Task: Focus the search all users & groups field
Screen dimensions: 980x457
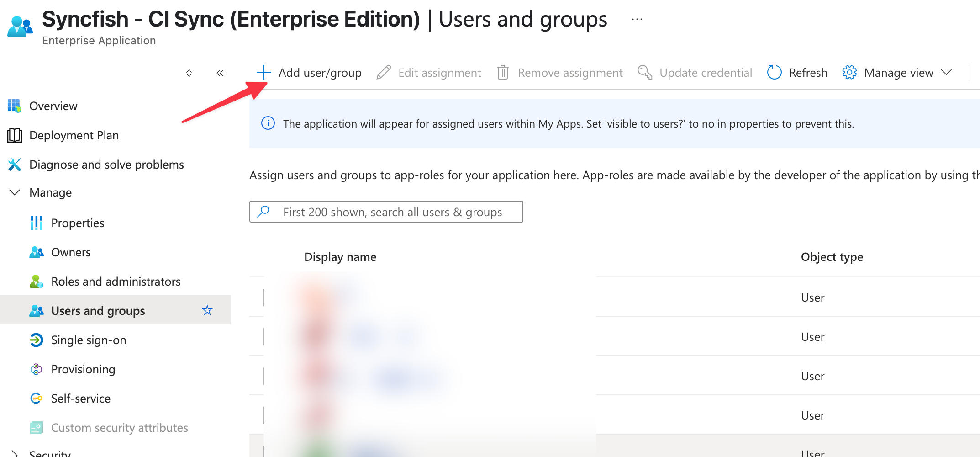Action: (386, 212)
